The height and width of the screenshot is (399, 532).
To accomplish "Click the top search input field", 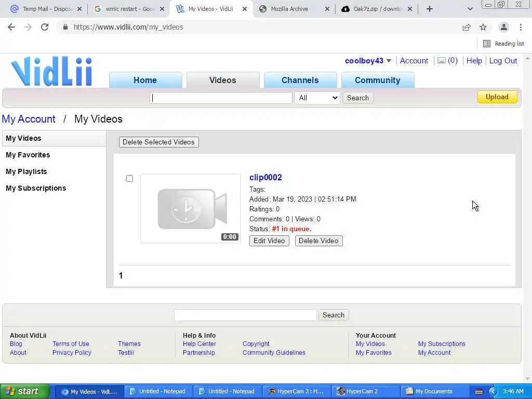I will coord(221,98).
